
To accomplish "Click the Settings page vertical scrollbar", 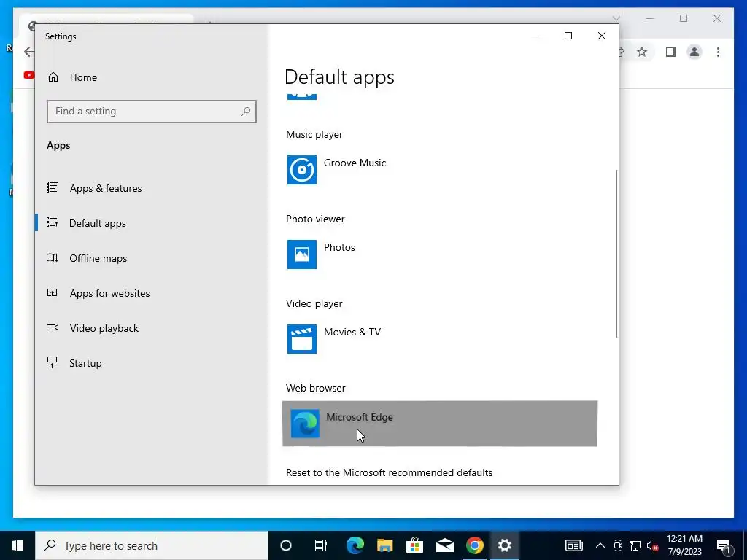I will pyautogui.click(x=616, y=254).
